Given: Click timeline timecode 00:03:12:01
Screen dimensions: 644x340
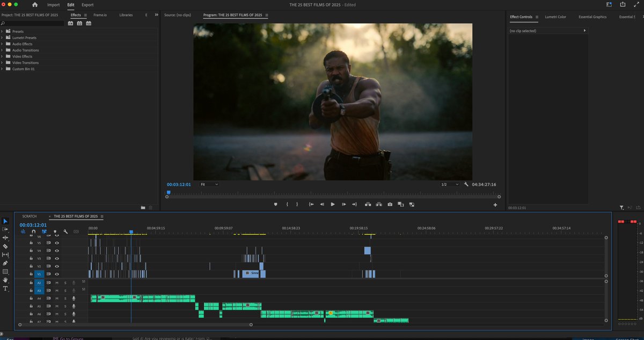Looking at the screenshot, I should (33, 225).
